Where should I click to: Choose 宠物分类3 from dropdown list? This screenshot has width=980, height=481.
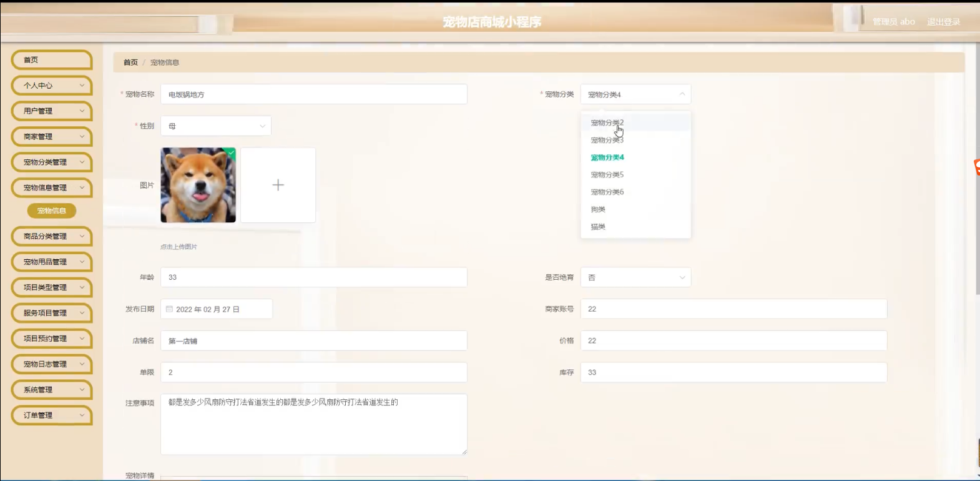tap(635, 141)
